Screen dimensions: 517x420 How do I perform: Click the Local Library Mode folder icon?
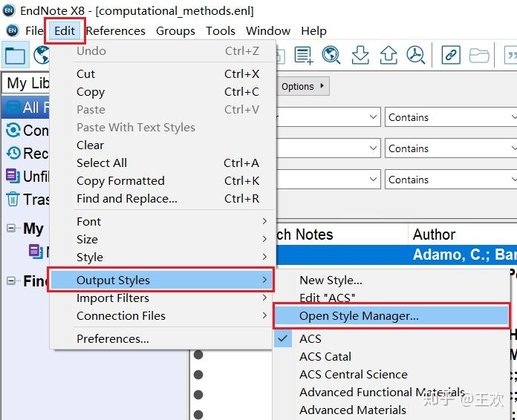[x=15, y=55]
